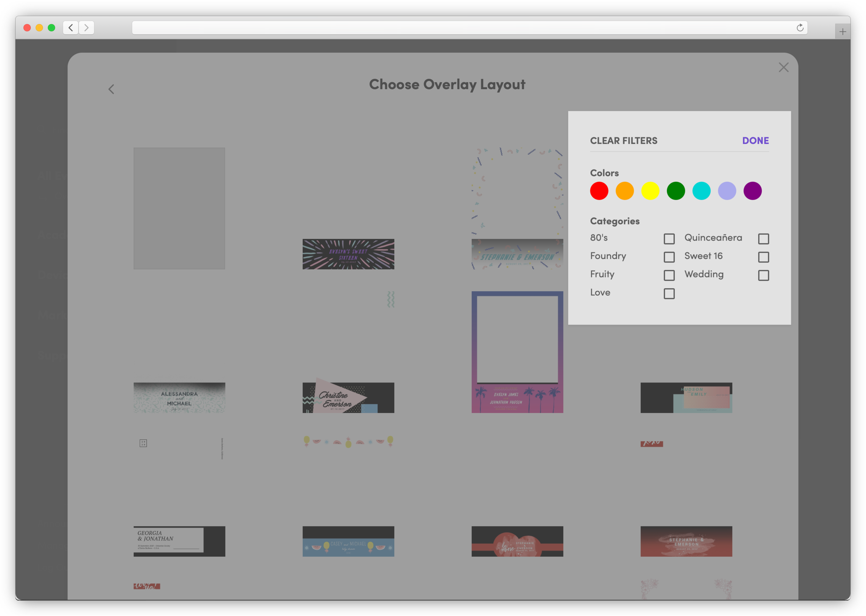This screenshot has width=866, height=616.
Task: Tick the Fruity category checkbox
Action: pyautogui.click(x=669, y=275)
